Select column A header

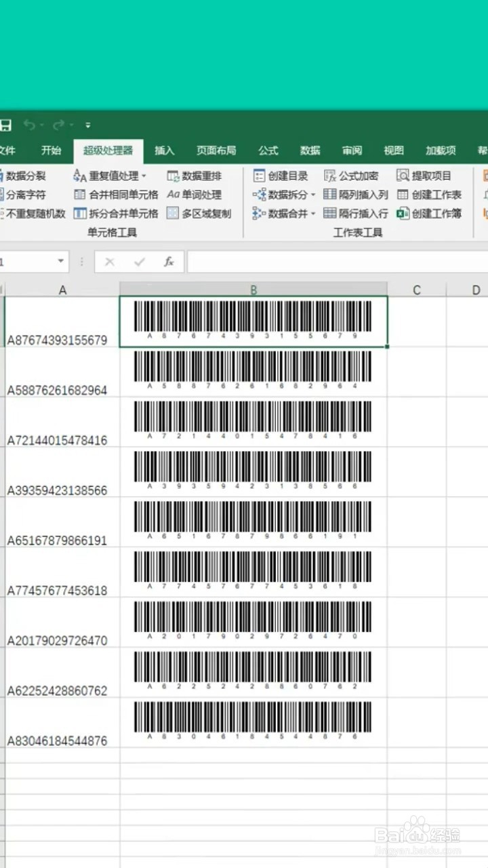pos(62,290)
